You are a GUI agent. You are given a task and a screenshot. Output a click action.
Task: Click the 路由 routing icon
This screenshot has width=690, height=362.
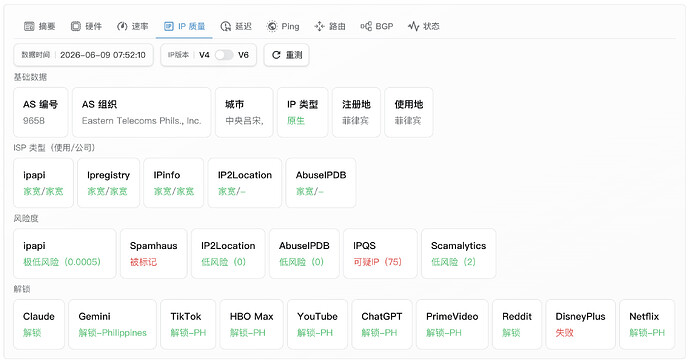click(319, 26)
